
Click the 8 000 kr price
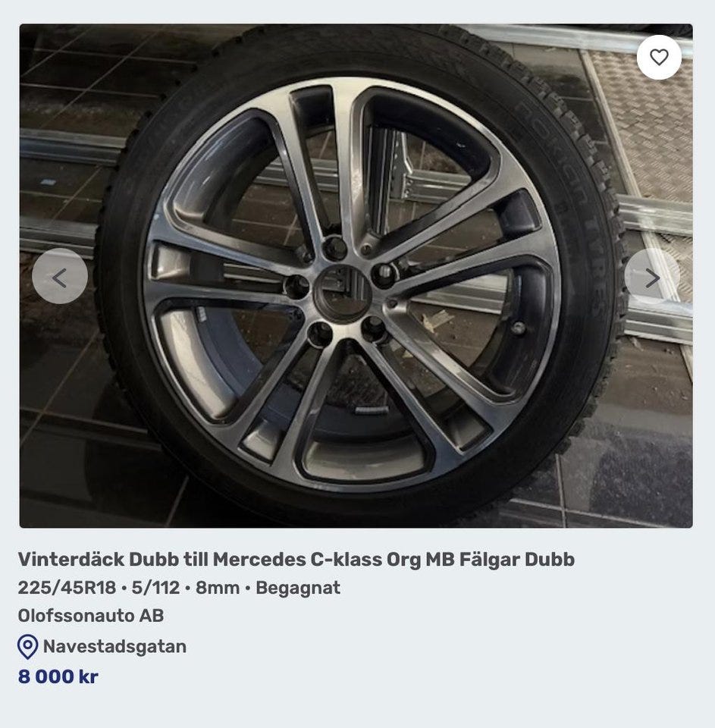[58, 676]
